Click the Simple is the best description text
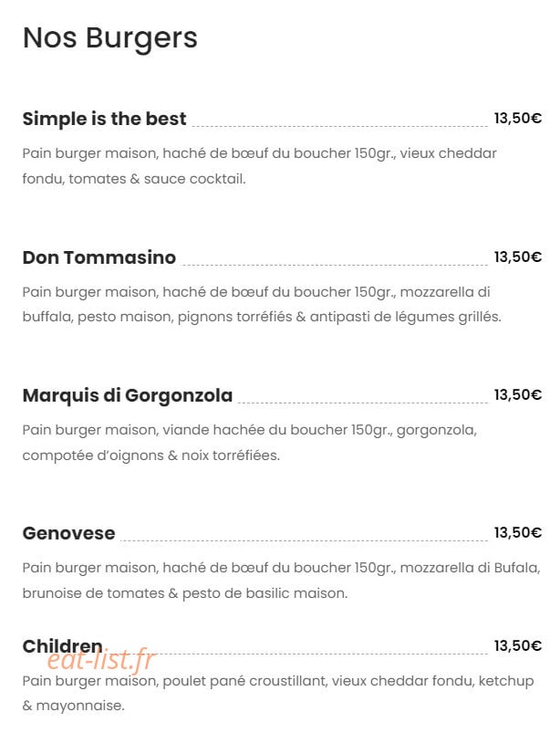 (x=259, y=166)
